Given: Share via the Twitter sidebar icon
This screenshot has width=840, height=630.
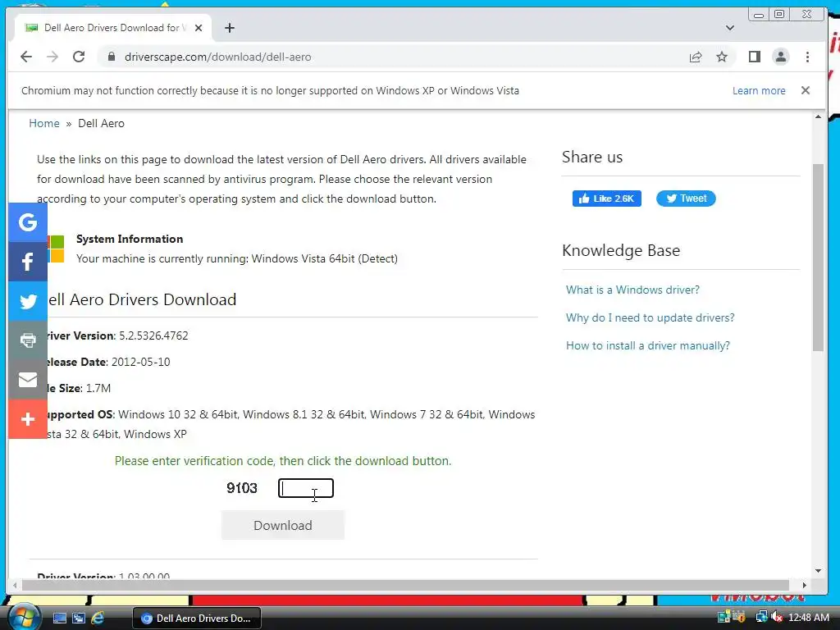Looking at the screenshot, I should click(28, 301).
